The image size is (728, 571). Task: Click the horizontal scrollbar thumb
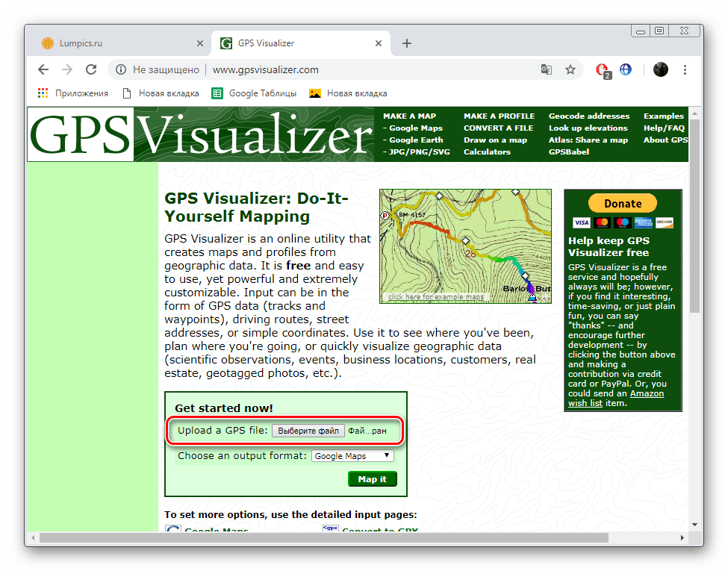point(324,537)
